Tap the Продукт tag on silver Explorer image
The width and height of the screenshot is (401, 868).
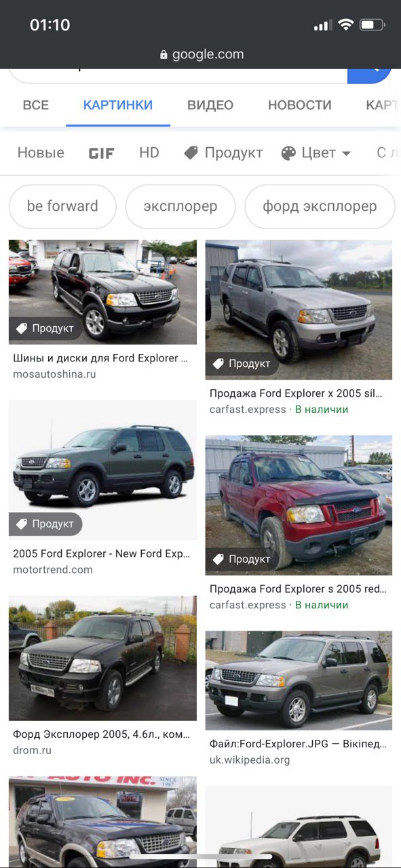(x=242, y=363)
